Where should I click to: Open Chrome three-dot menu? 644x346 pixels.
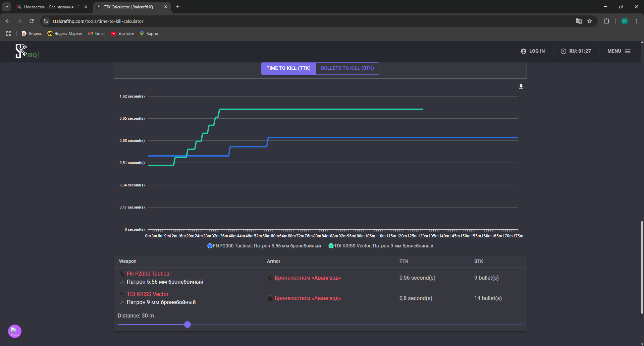[x=637, y=21]
